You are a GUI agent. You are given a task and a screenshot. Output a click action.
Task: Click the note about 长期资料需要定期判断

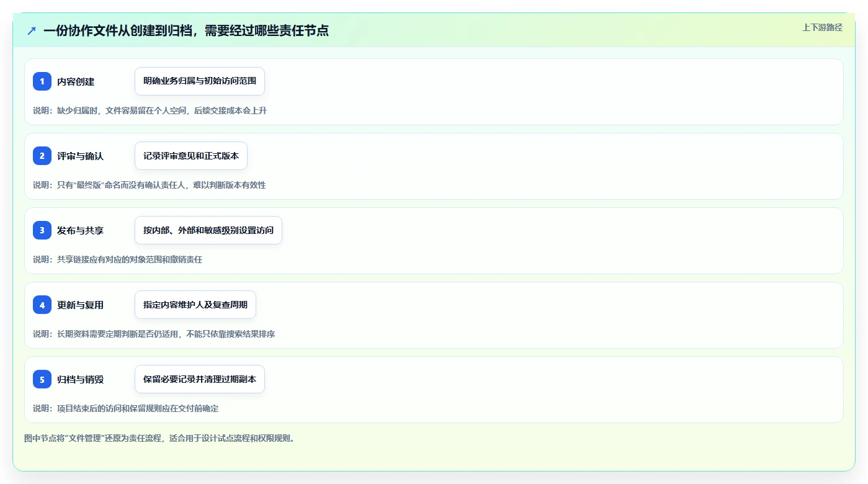154,334
